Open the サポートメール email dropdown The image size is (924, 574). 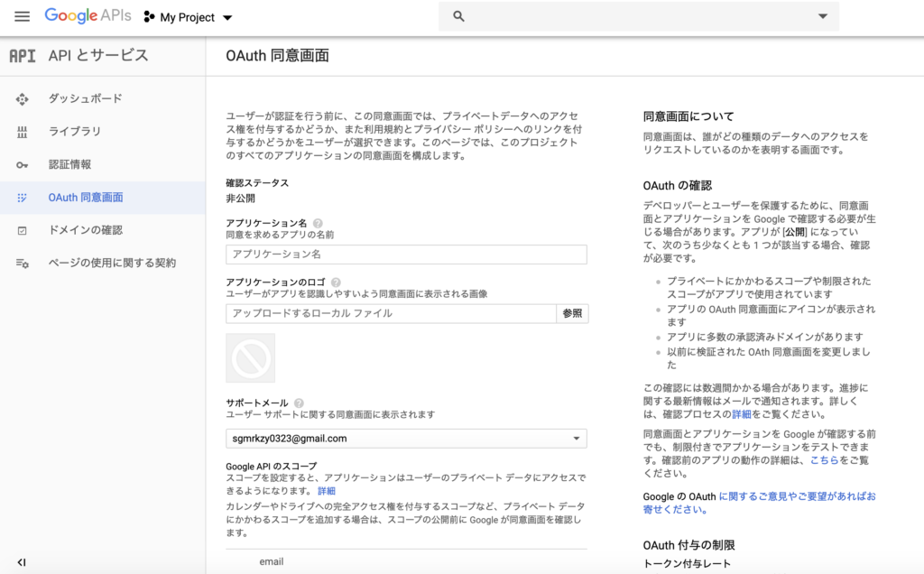(x=406, y=439)
